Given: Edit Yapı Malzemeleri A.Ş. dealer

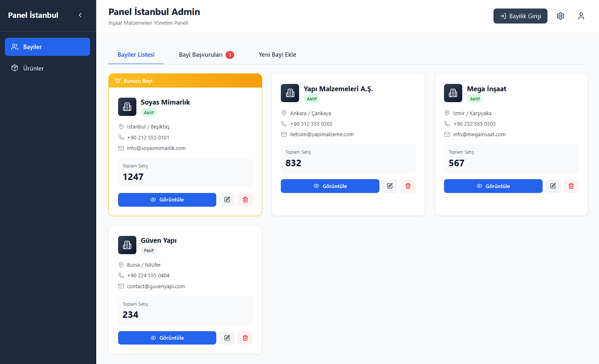Looking at the screenshot, I should click(390, 186).
